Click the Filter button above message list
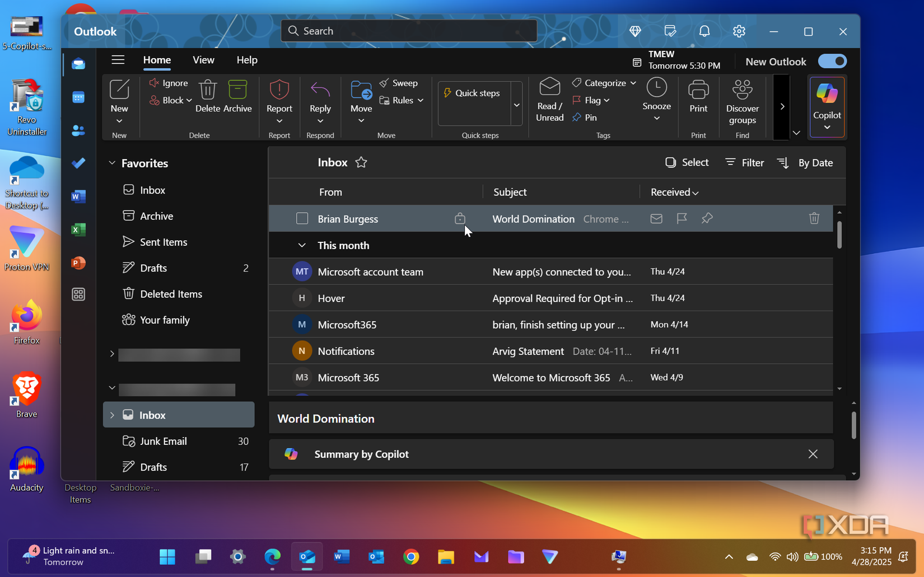The width and height of the screenshot is (924, 577). (744, 162)
